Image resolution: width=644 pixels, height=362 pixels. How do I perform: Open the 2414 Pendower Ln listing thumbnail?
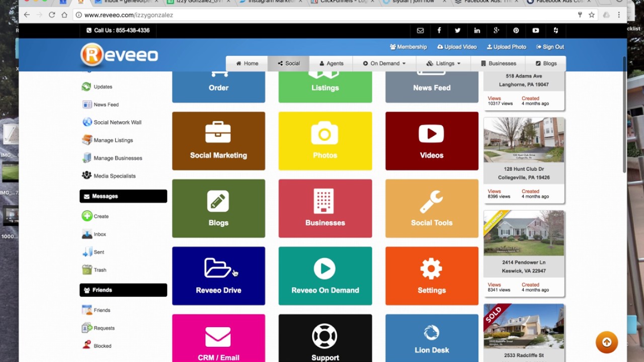click(x=524, y=233)
